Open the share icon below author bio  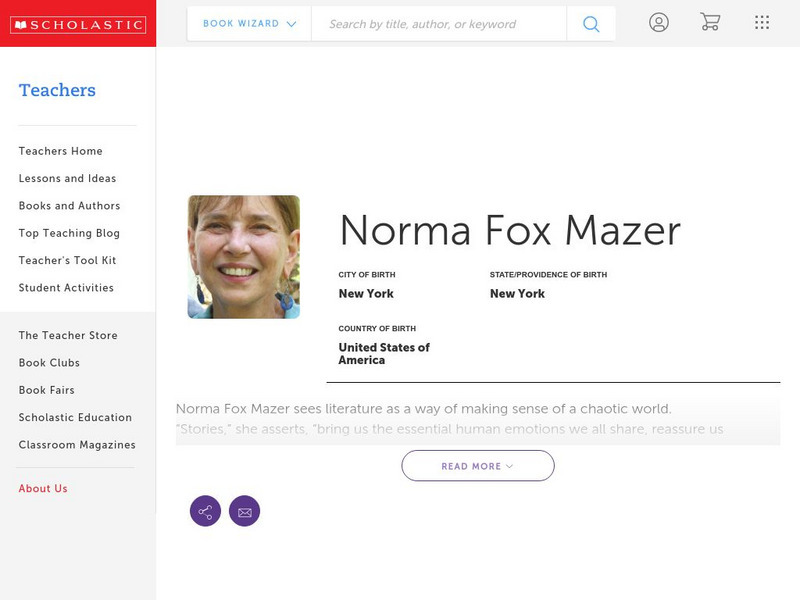click(x=206, y=510)
